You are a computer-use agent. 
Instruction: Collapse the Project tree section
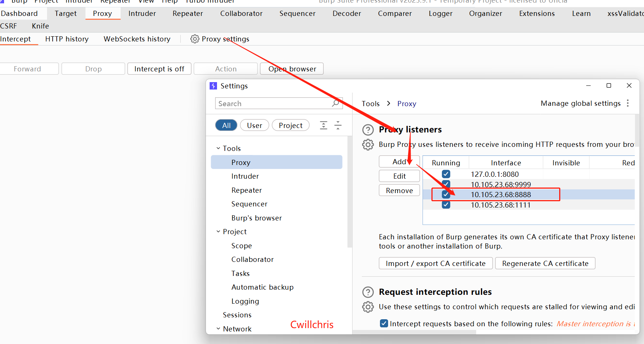coord(218,232)
